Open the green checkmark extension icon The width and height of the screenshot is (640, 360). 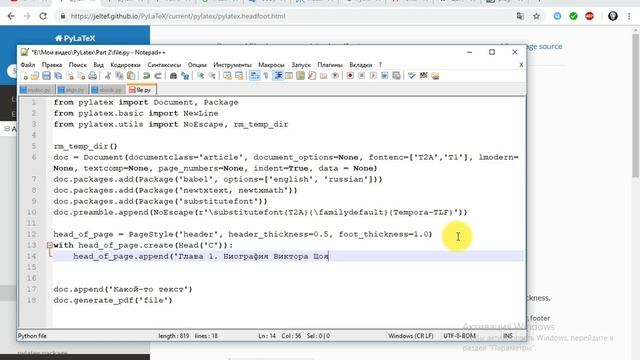(573, 16)
